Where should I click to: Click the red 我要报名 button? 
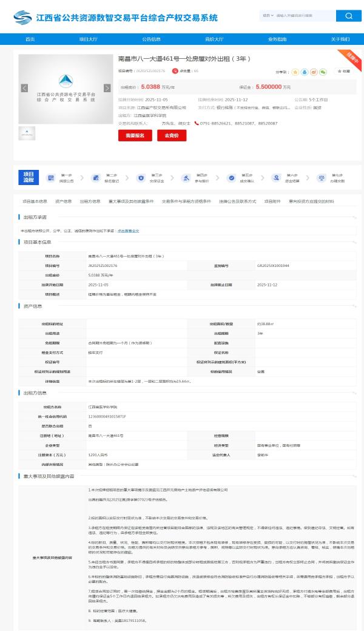pos(135,136)
